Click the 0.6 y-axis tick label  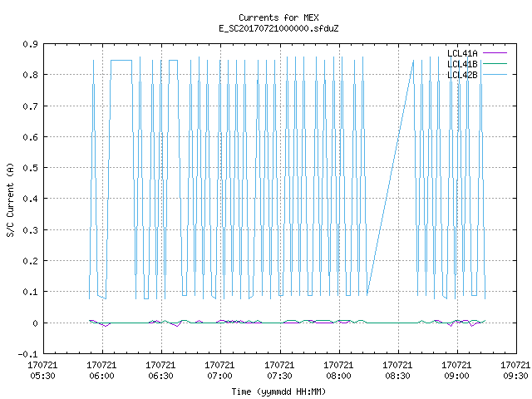pyautogui.click(x=30, y=137)
